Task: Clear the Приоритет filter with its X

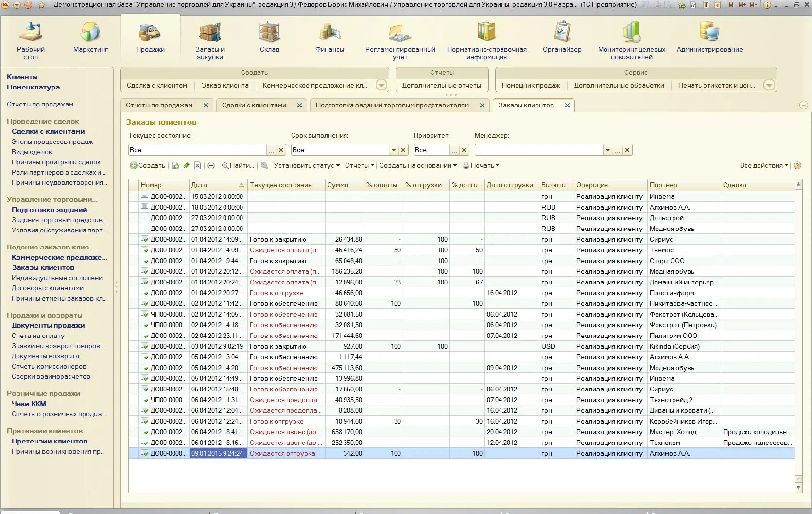Action: (x=464, y=150)
